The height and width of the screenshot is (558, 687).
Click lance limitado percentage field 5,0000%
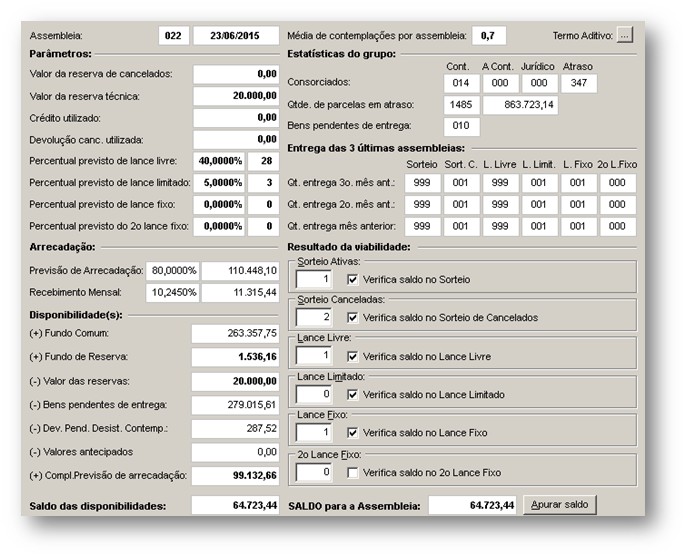pyautogui.click(x=219, y=183)
